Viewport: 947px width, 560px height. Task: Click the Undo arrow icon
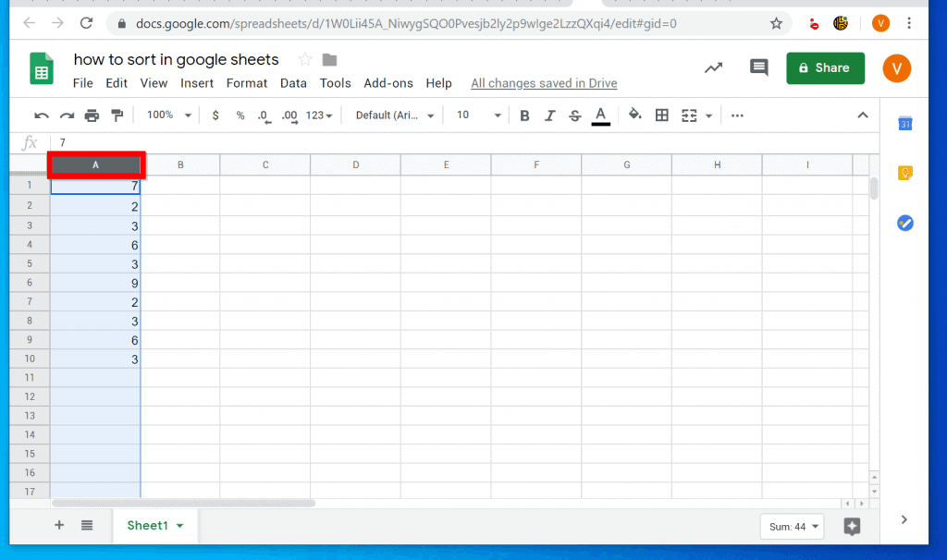(x=41, y=116)
